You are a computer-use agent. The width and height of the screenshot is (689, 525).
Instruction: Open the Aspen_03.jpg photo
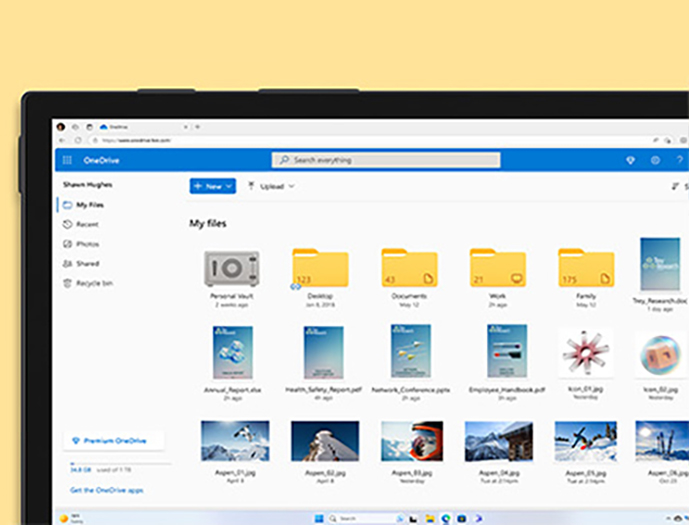[x=412, y=441]
